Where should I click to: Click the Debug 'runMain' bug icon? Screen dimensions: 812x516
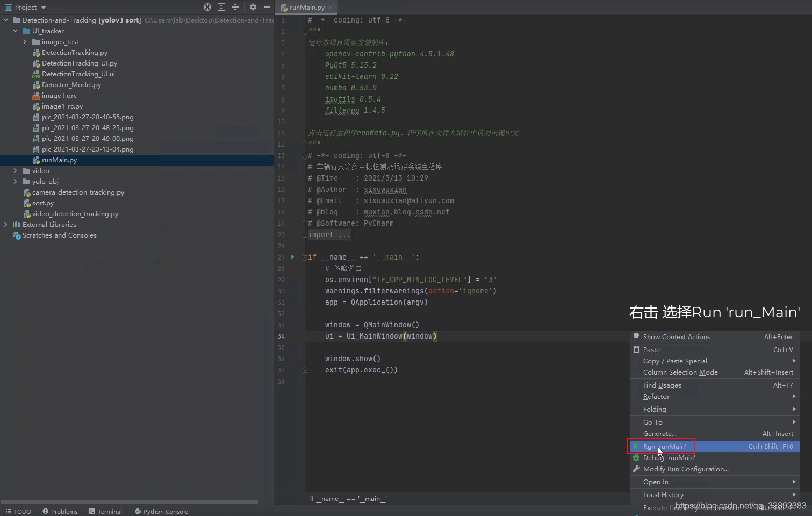click(636, 457)
